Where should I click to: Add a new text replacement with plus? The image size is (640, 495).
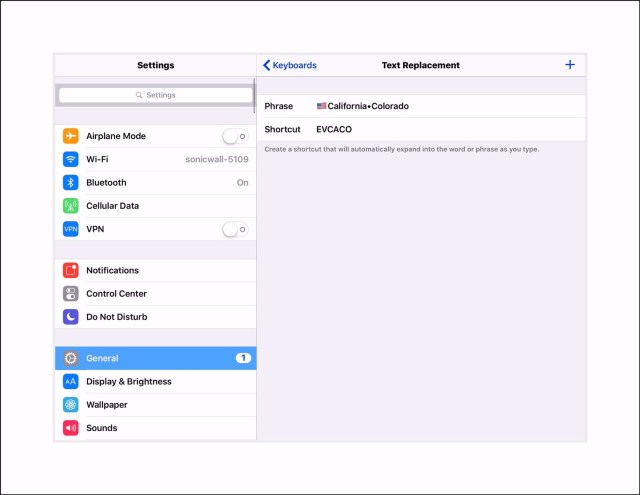[570, 64]
